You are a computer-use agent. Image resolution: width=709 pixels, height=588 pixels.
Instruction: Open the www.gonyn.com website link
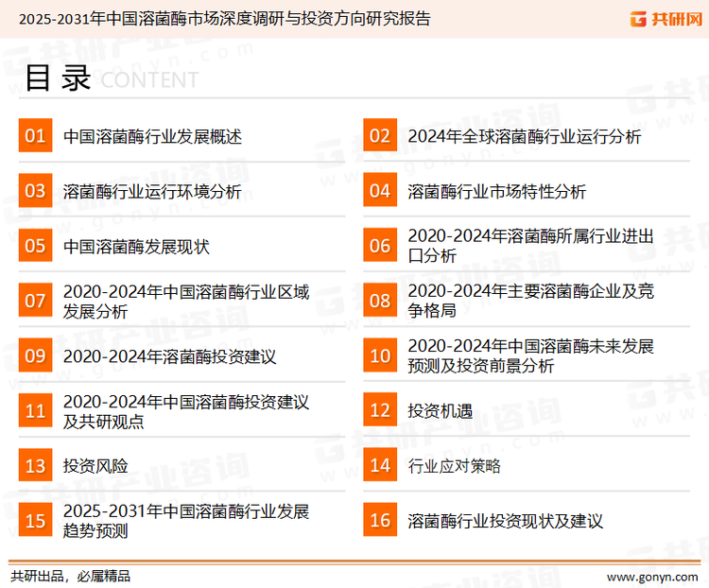[x=651, y=576]
